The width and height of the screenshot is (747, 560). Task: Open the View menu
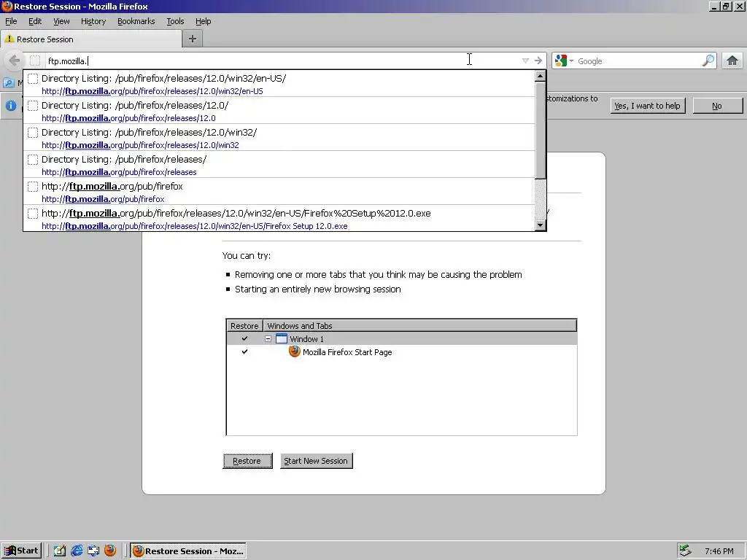(61, 21)
